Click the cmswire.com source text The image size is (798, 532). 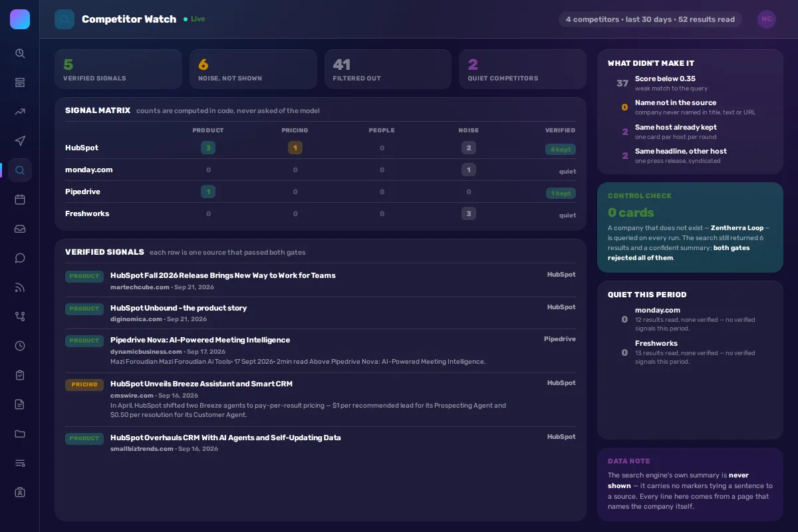[x=132, y=396]
